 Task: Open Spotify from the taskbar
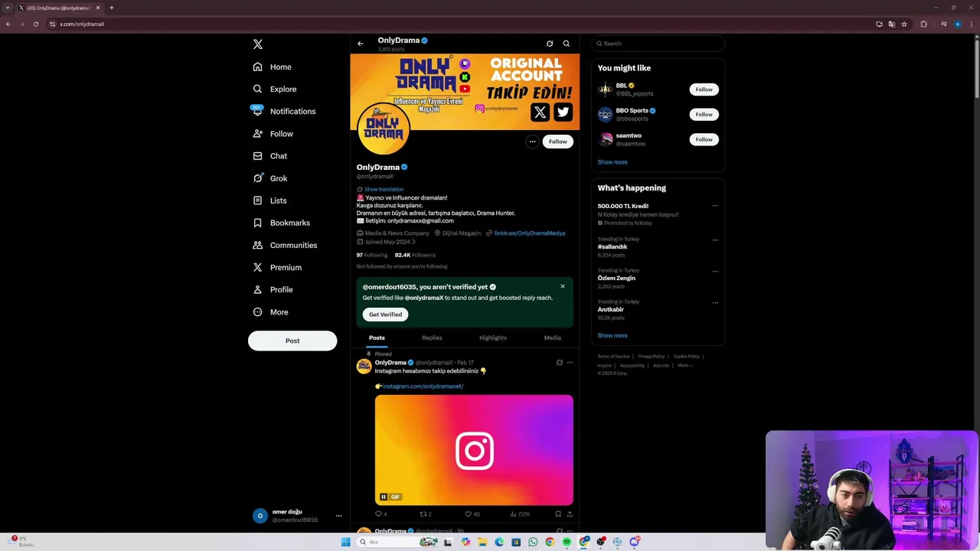click(567, 542)
